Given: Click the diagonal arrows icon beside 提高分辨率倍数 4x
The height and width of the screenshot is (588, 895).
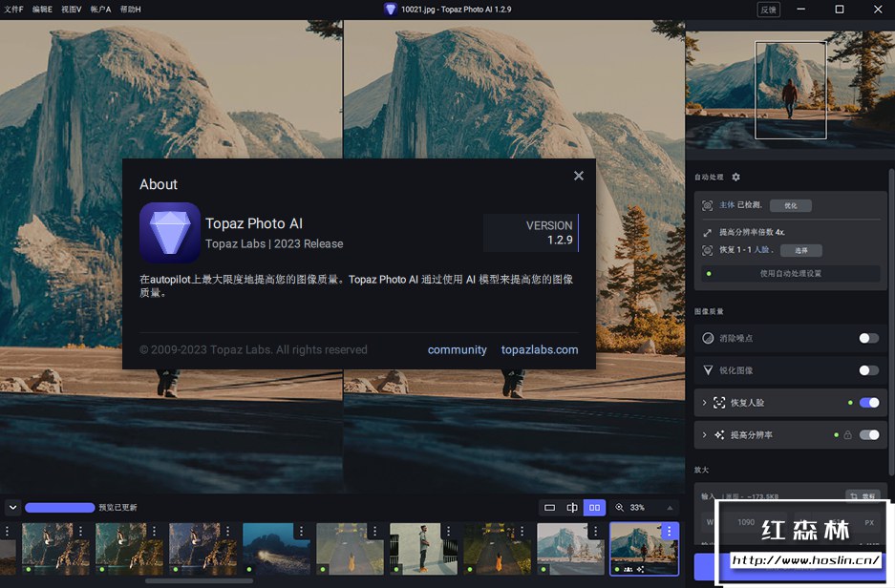Looking at the screenshot, I should (707, 232).
